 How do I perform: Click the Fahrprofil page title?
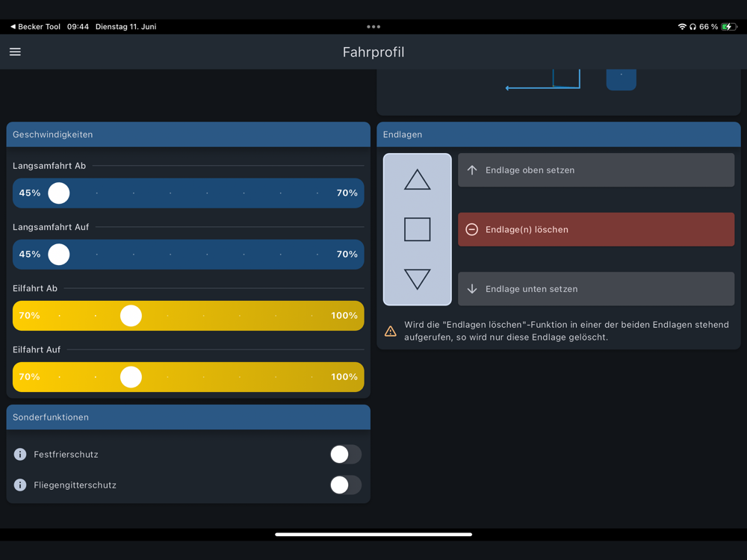point(373,52)
